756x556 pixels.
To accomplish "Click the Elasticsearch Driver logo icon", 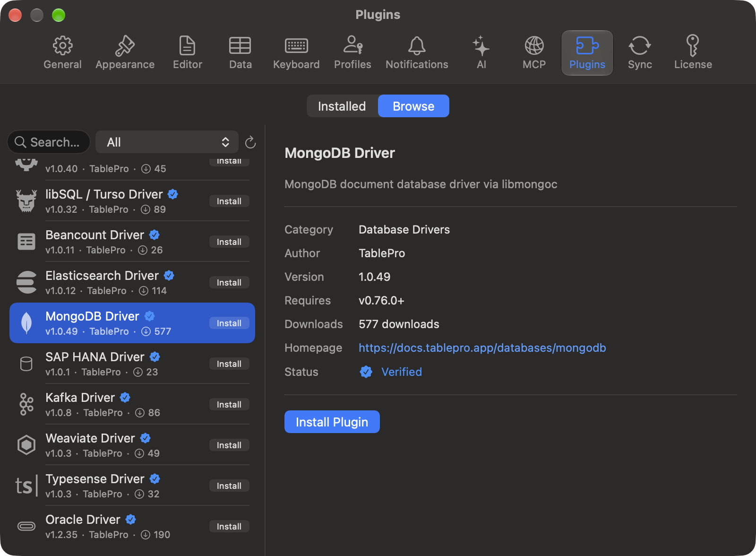I will pyautogui.click(x=26, y=282).
